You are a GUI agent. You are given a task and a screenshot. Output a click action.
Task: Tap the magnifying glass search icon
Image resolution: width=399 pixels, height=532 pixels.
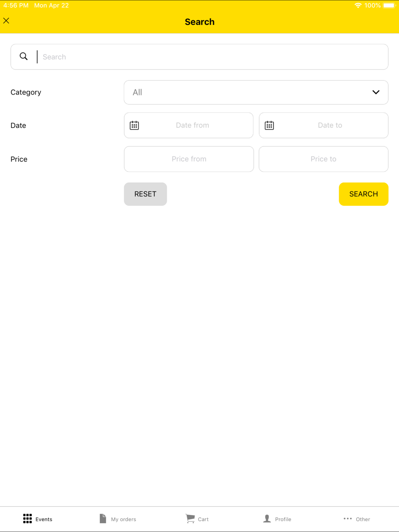(24, 57)
